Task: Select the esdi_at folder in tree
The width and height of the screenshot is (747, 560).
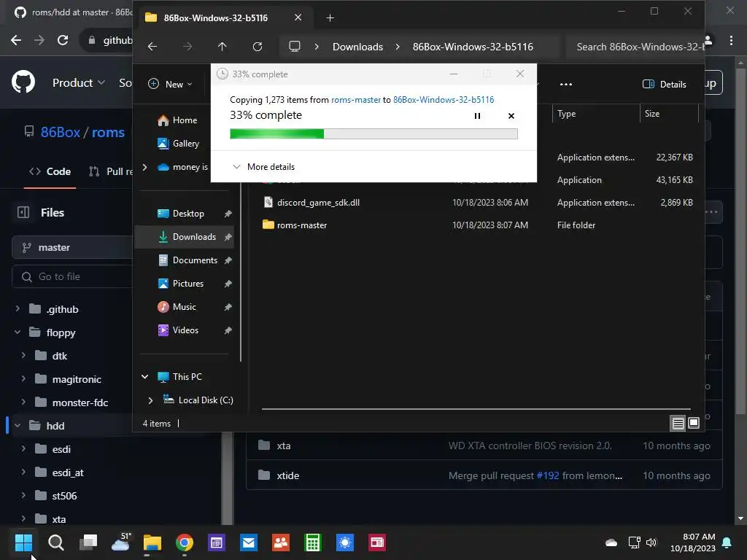Action: [x=68, y=472]
